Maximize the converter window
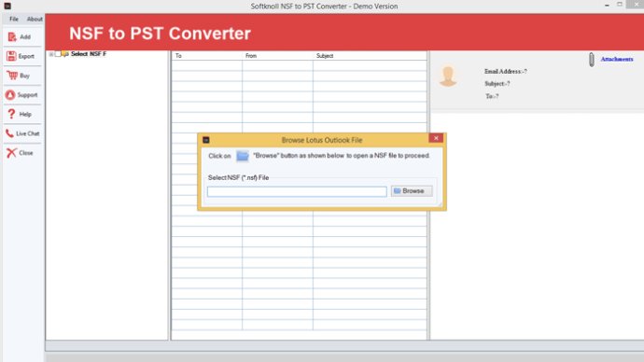The width and height of the screenshot is (644, 362). (x=620, y=5)
